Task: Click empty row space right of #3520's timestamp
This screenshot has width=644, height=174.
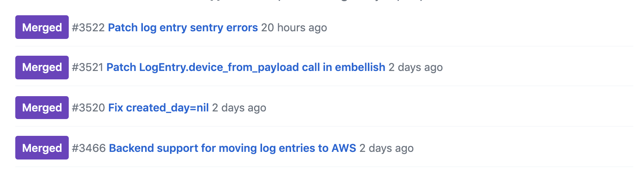Action: pyautogui.click(x=439, y=108)
